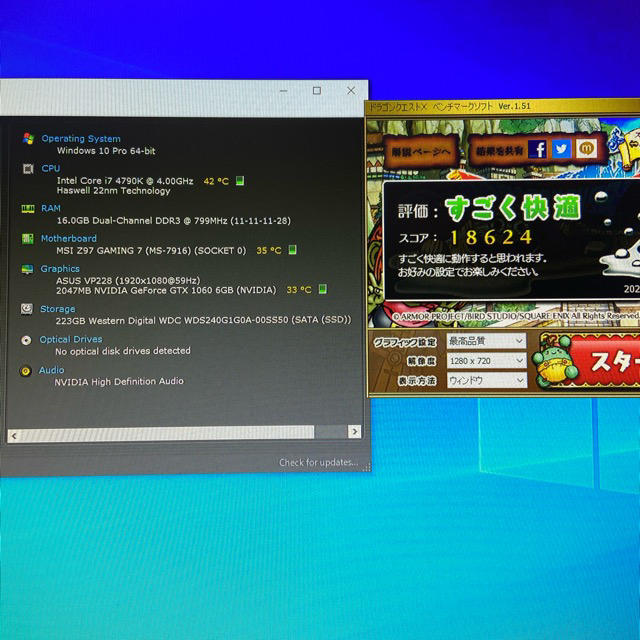Open the Graphics section link
The width and height of the screenshot is (640, 640).
coord(60,269)
